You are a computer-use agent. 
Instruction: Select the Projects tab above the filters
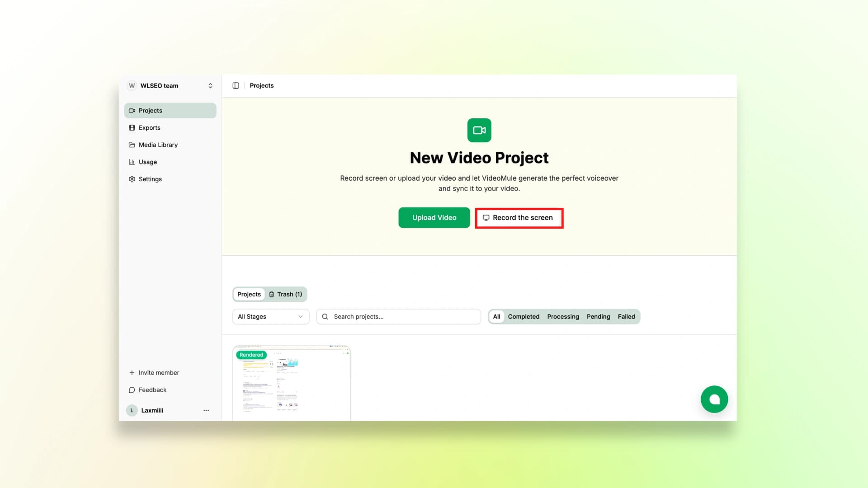click(x=249, y=294)
